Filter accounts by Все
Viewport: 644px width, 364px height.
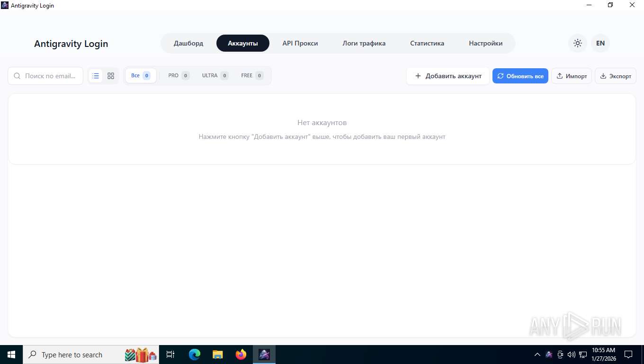point(141,75)
